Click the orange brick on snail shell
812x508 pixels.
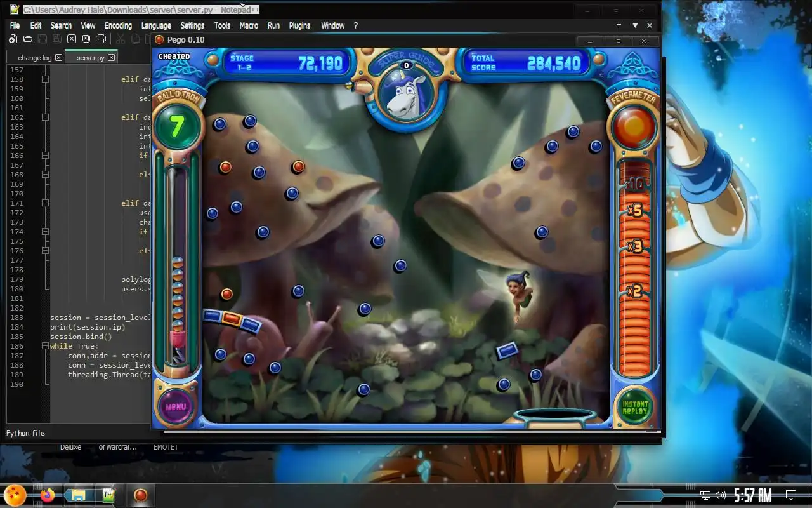[232, 318]
